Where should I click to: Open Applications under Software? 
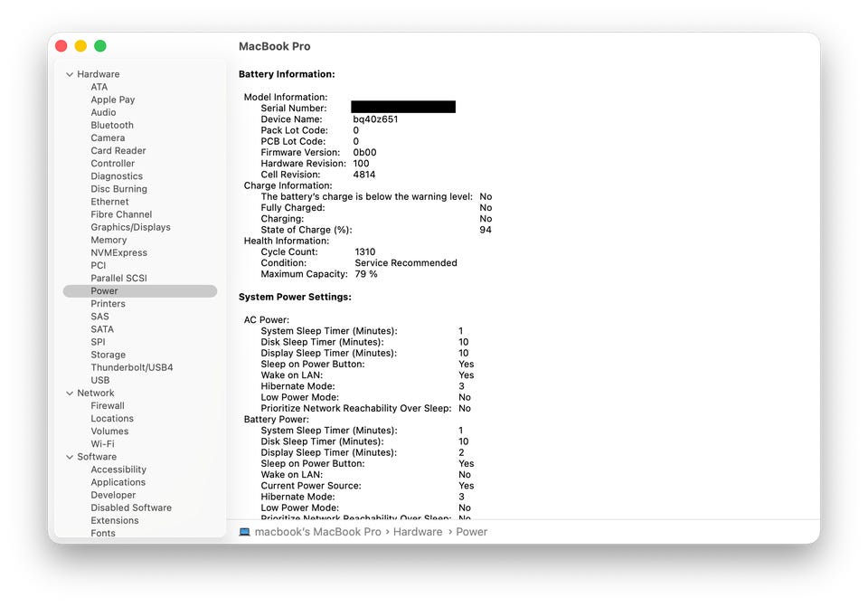click(118, 482)
